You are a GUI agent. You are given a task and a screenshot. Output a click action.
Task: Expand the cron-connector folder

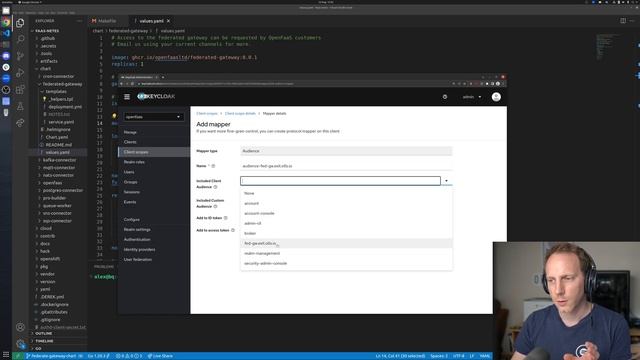point(58,76)
